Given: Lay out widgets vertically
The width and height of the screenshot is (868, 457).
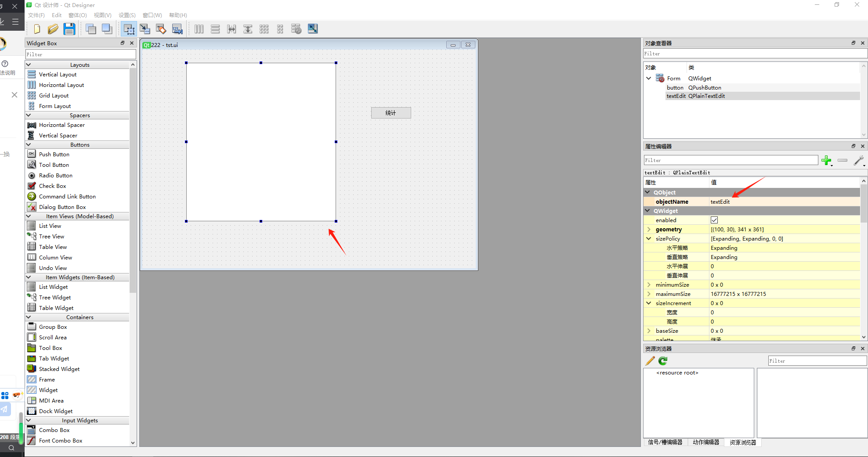Looking at the screenshot, I should pyautogui.click(x=215, y=29).
